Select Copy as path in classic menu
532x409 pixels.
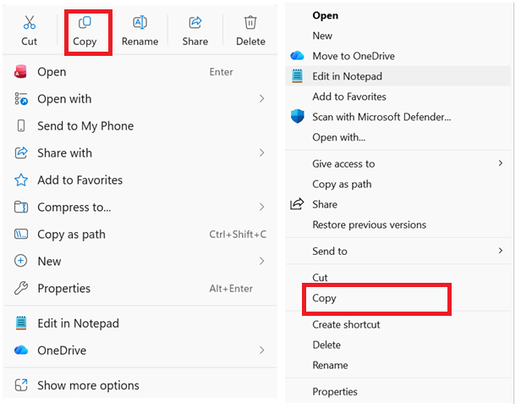(398, 184)
